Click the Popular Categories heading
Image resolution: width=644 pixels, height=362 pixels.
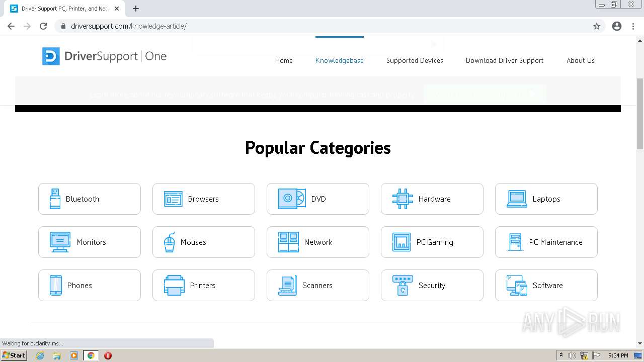[318, 148]
